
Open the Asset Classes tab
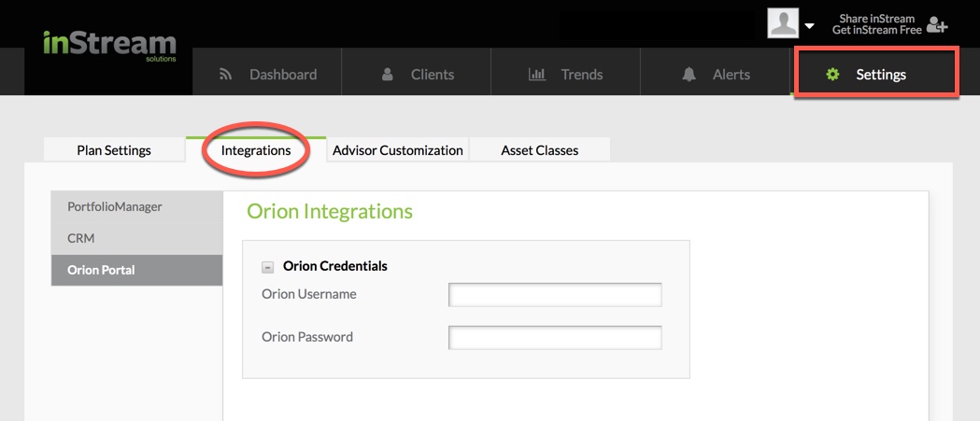(540, 150)
